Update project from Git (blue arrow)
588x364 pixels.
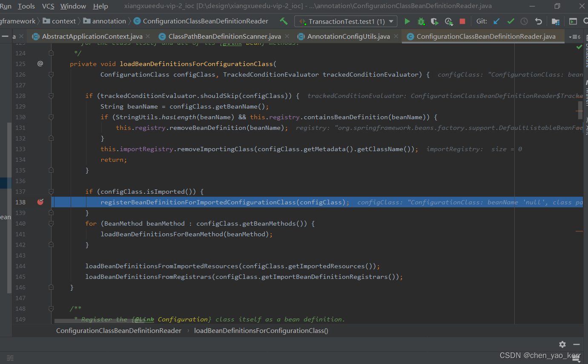coord(496,21)
